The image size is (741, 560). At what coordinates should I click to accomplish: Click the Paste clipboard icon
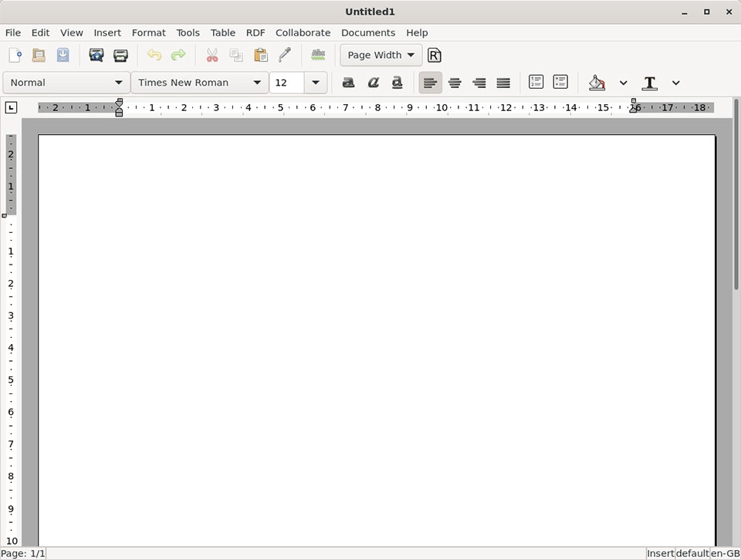[261, 55]
